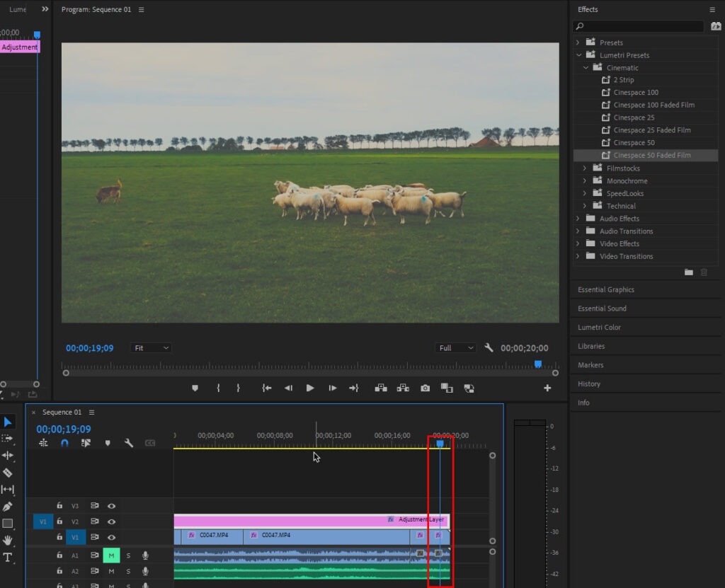Click the Export Frame camera icon

tap(425, 388)
